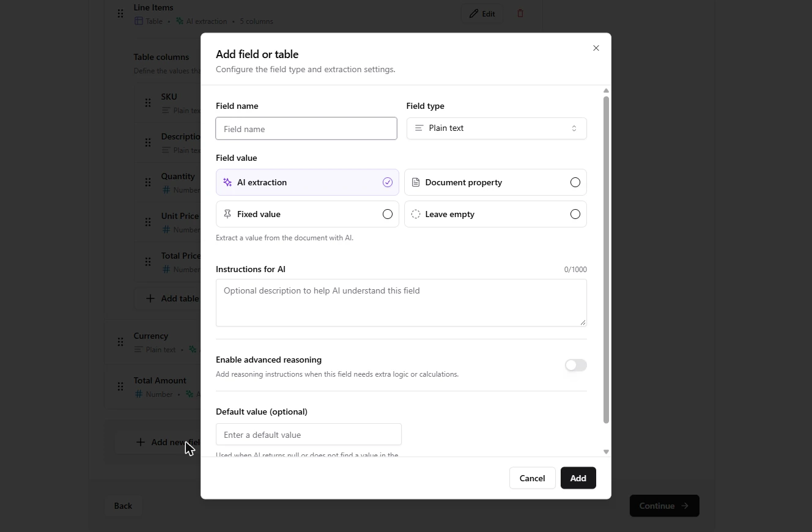Click the Total Amount row text
This screenshot has width=812, height=532.
point(160,380)
